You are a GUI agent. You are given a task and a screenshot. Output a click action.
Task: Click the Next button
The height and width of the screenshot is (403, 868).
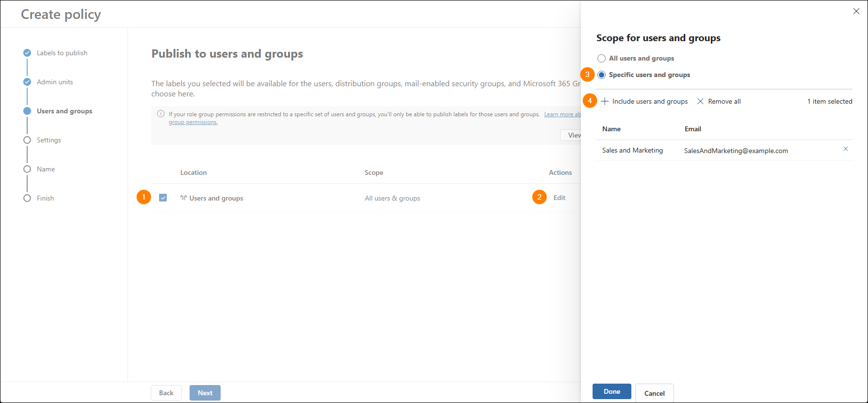click(x=205, y=393)
